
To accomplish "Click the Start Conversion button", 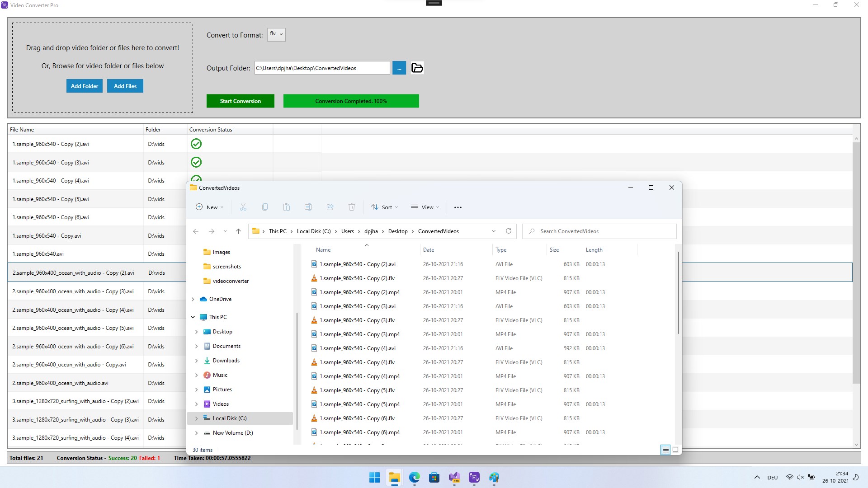I will point(241,101).
